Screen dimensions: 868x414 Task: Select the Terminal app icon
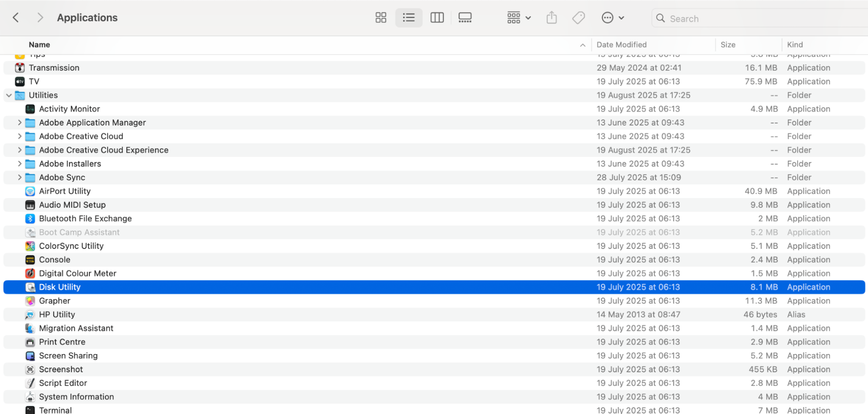coord(30,410)
